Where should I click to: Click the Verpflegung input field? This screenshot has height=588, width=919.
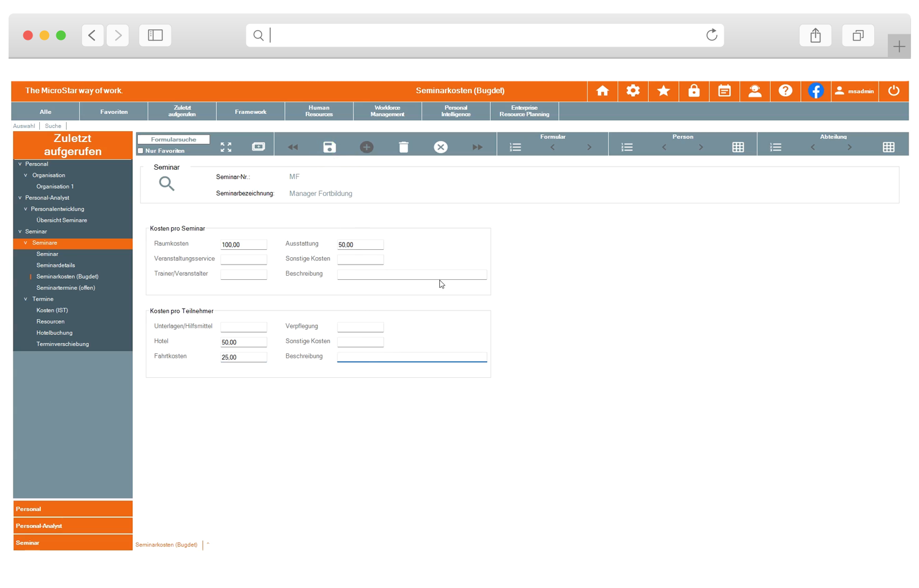pyautogui.click(x=360, y=327)
